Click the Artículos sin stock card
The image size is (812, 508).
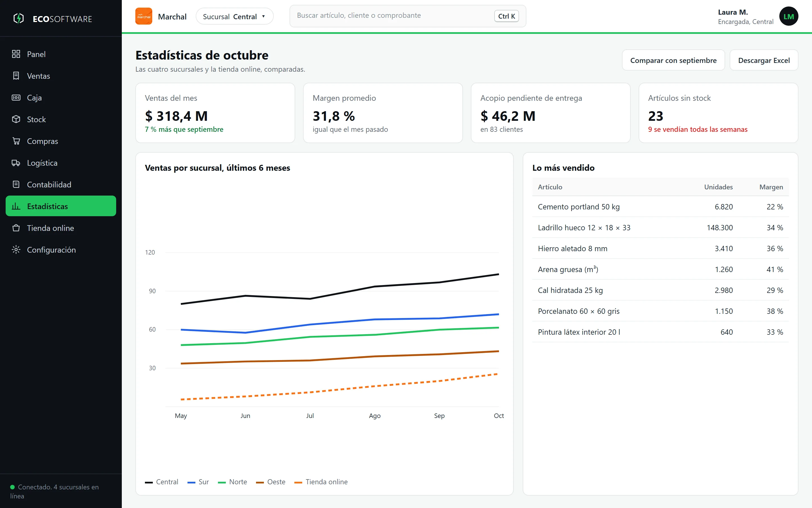[718, 113]
